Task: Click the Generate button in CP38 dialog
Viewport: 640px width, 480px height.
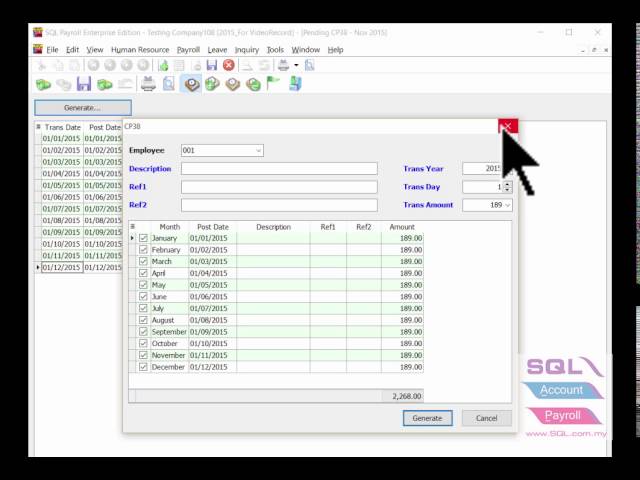Action: click(x=427, y=418)
